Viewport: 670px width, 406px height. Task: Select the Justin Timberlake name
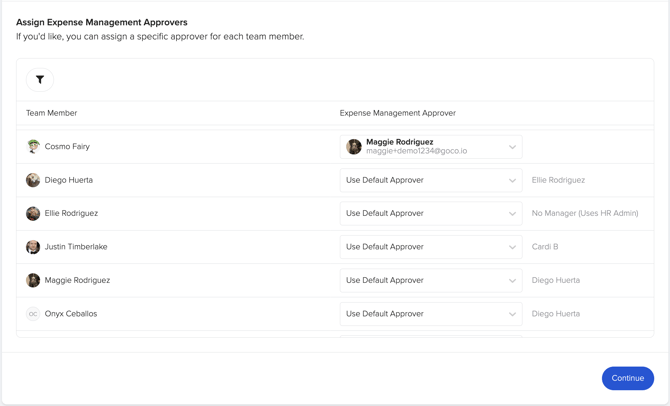coord(76,247)
